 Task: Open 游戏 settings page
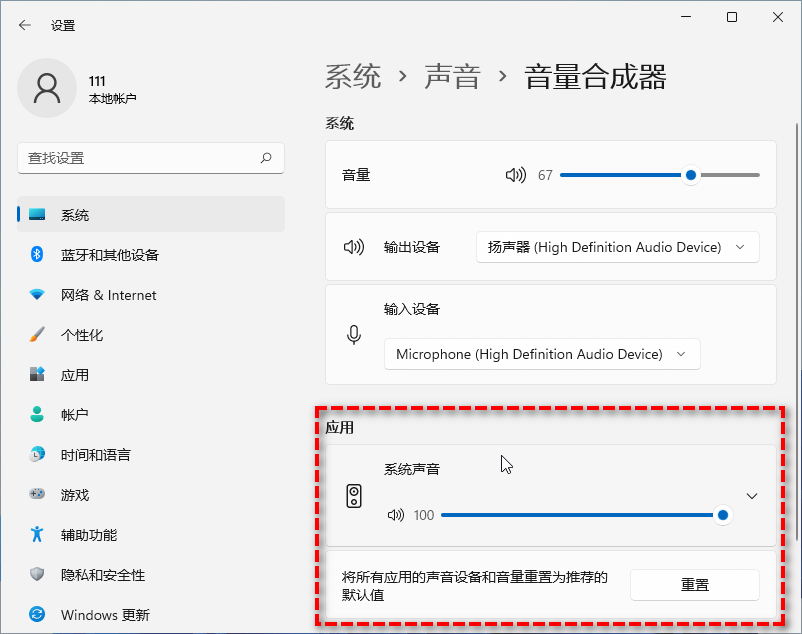click(151, 494)
